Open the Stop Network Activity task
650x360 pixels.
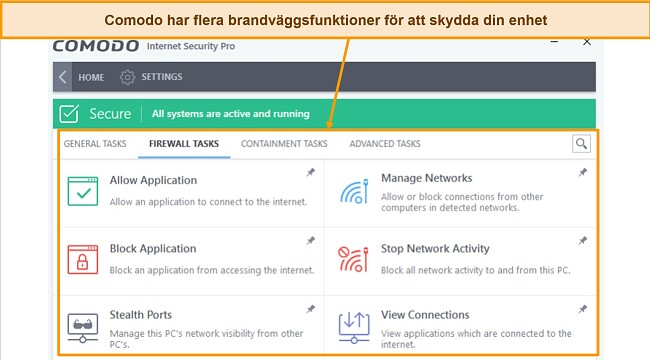pos(435,248)
